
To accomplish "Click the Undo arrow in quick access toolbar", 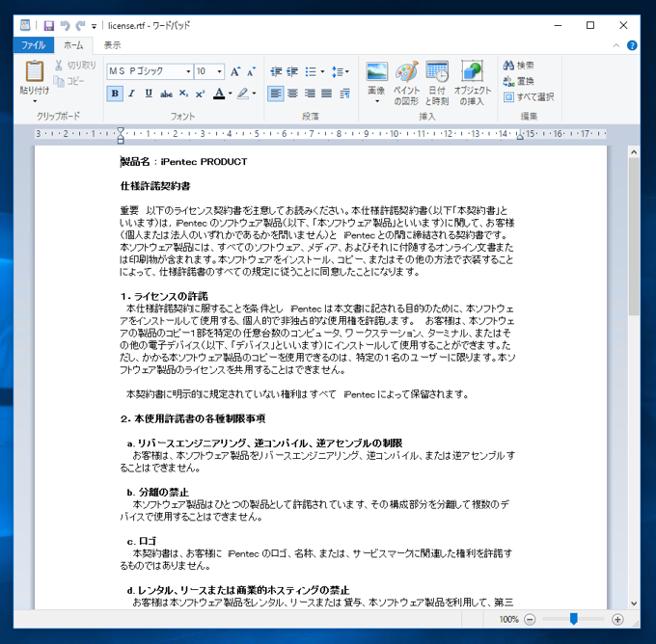I will 65,26.
